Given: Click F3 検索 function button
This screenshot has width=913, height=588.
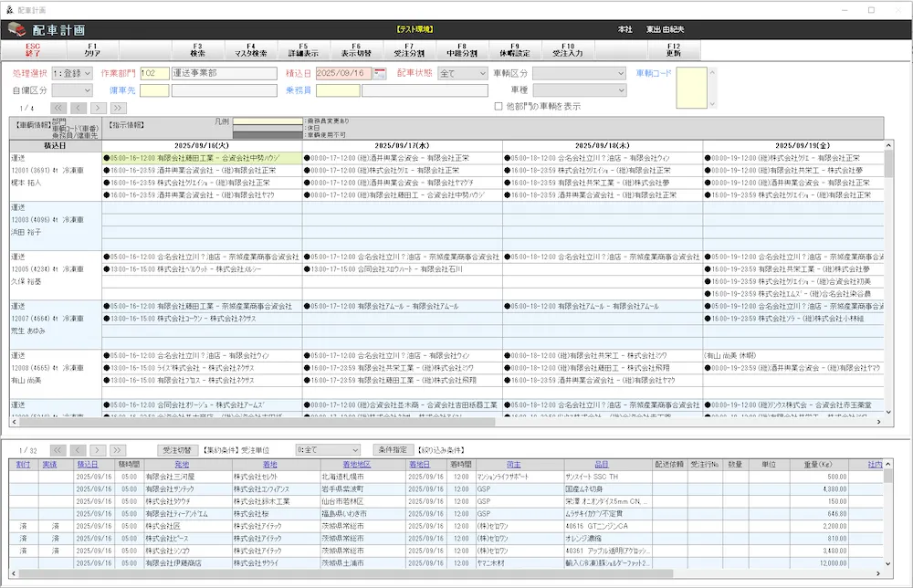Looking at the screenshot, I should coord(197,49).
